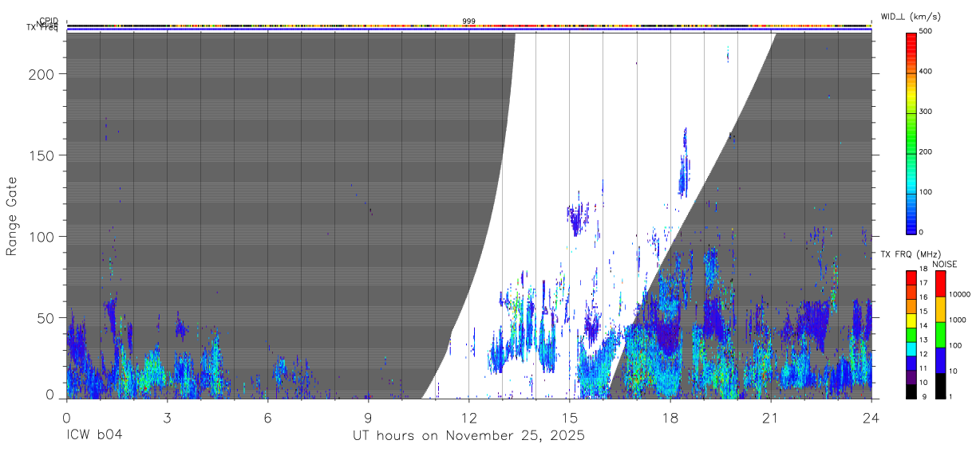Click the blue swatch in NOISE legend
The width and height of the screenshot is (980, 452).
pyautogui.click(x=941, y=360)
